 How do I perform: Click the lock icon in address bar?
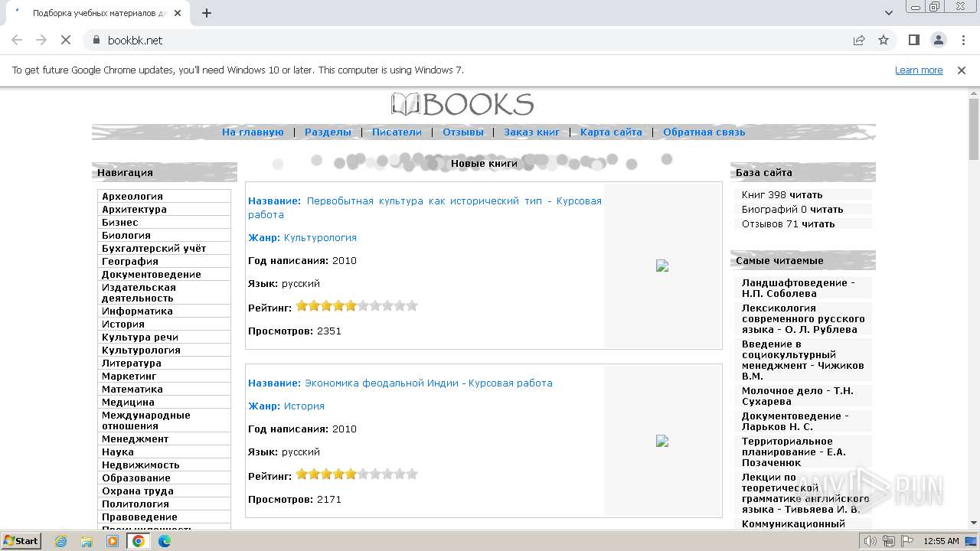click(96, 40)
